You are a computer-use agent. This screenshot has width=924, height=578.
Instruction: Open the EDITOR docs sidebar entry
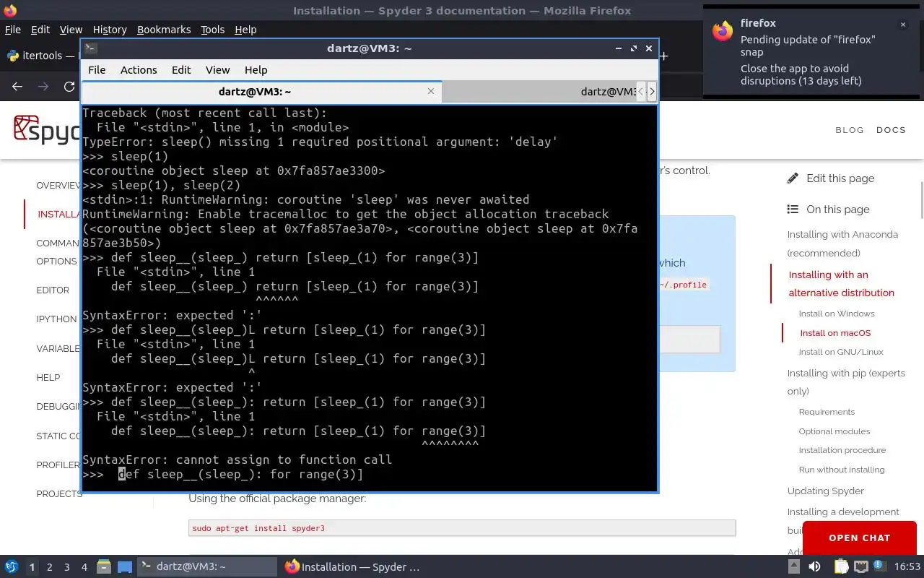tap(53, 290)
